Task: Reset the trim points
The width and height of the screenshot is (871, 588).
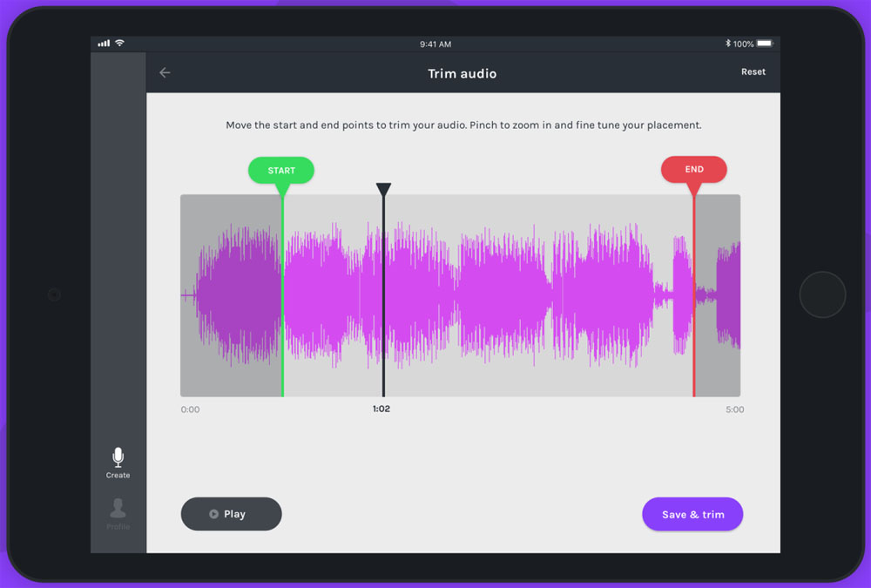Action: point(753,72)
